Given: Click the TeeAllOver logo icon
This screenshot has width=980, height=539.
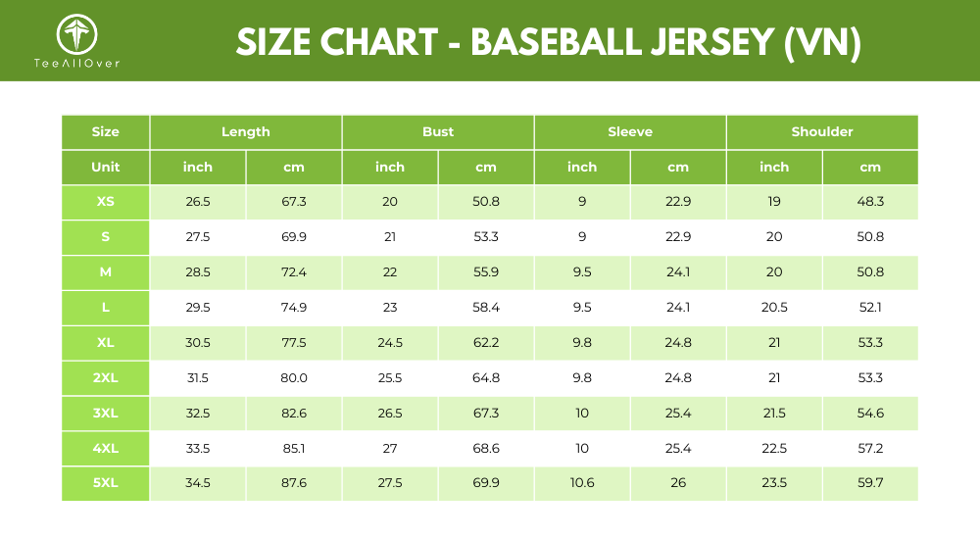Looking at the screenshot, I should click(76, 33).
